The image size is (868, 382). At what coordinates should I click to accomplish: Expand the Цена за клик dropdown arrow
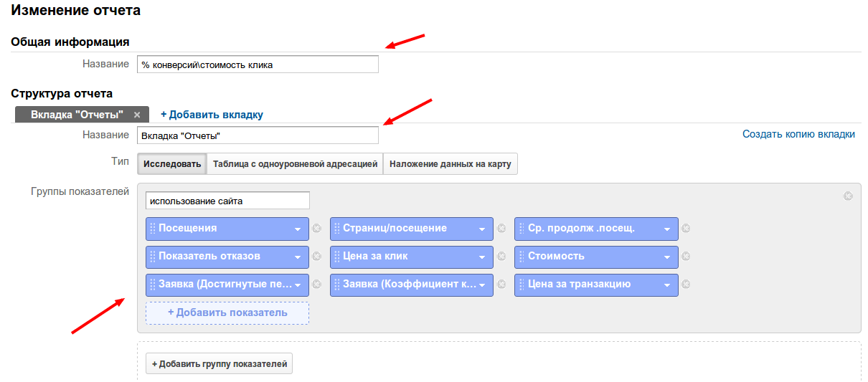click(x=482, y=257)
